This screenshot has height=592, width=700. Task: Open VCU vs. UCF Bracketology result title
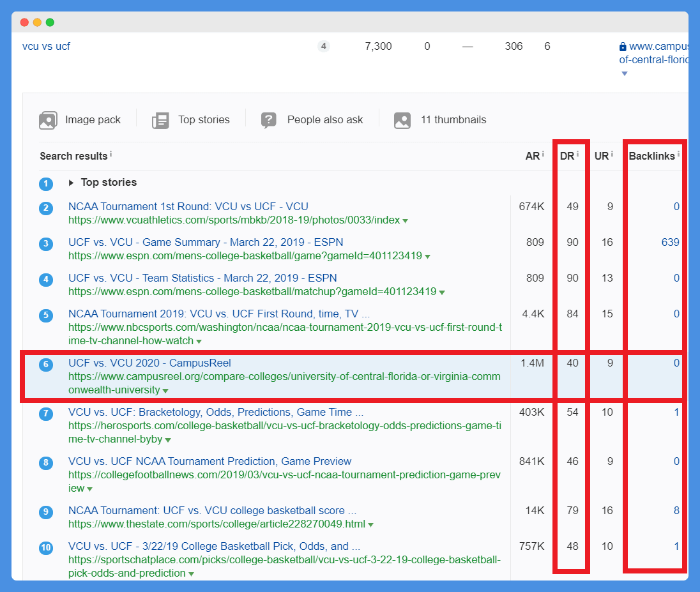tap(216, 412)
